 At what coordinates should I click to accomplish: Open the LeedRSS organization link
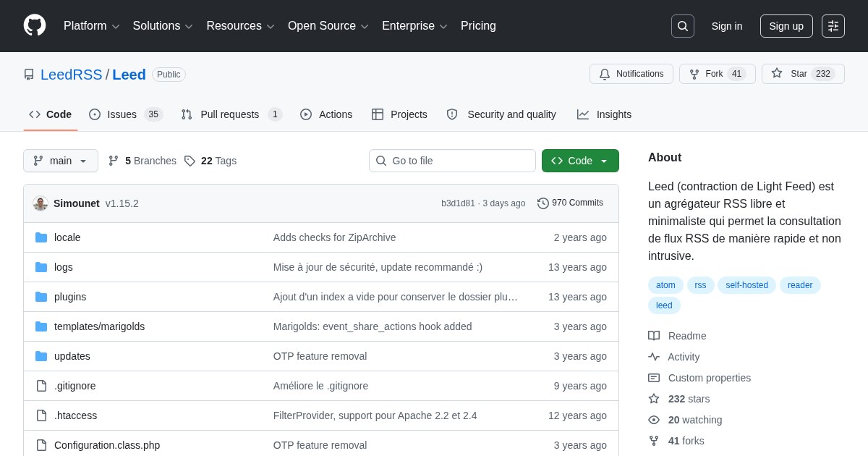pos(72,75)
